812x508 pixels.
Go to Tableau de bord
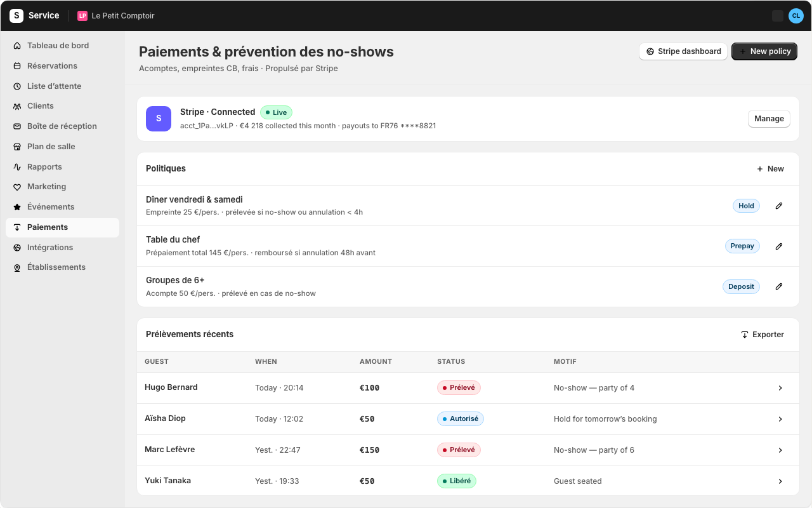[62, 46]
